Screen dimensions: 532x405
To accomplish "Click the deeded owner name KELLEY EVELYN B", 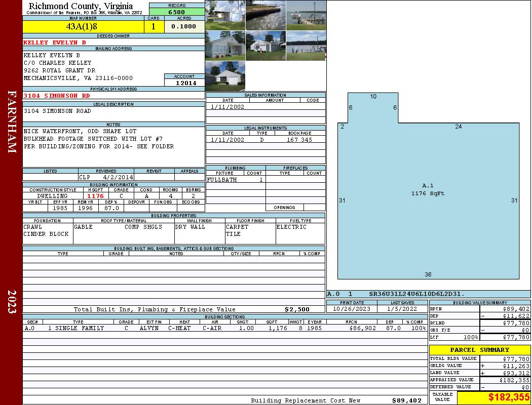I will coord(55,43).
